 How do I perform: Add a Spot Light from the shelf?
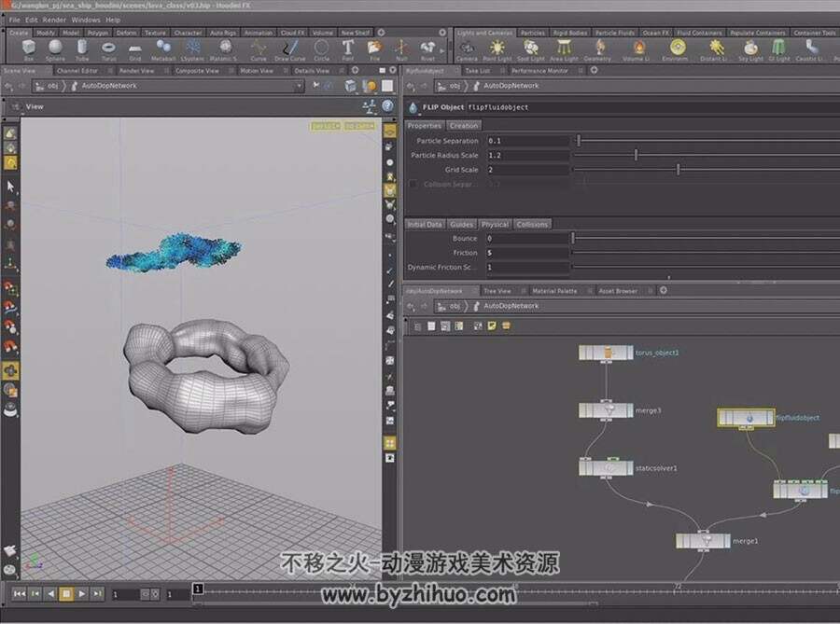531,50
